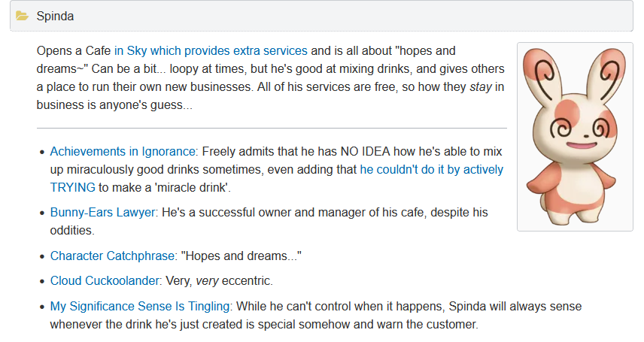
Task: Open the Achievements in Ignorance link
Action: click(123, 152)
